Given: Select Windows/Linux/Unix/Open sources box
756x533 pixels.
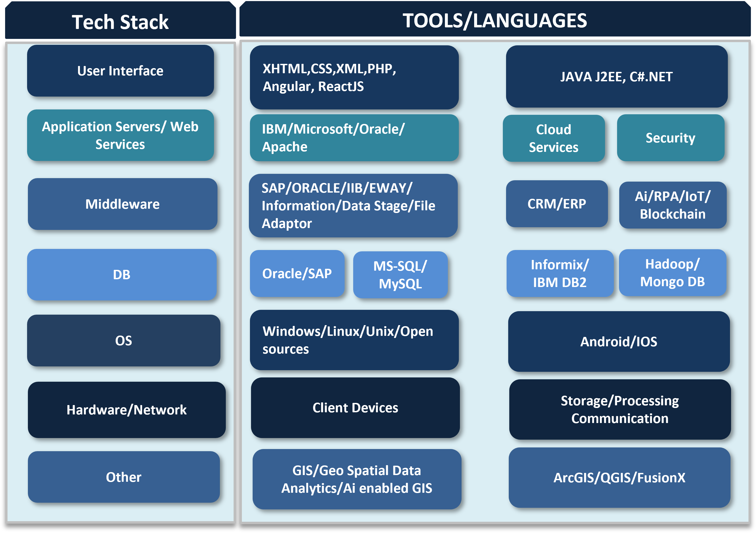Looking at the screenshot, I should pyautogui.click(x=354, y=340).
